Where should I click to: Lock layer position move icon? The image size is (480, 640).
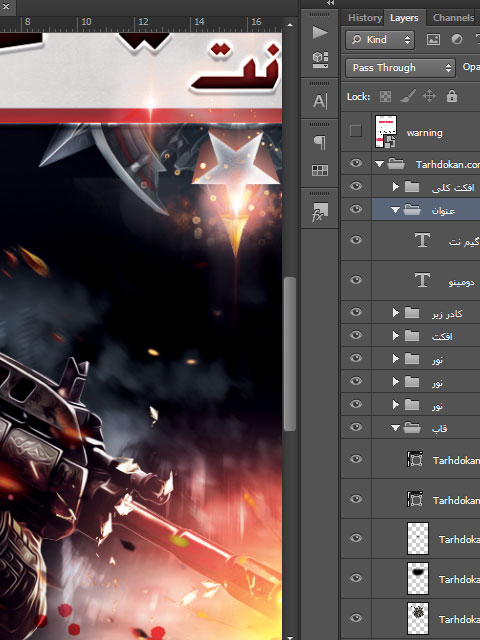429,96
